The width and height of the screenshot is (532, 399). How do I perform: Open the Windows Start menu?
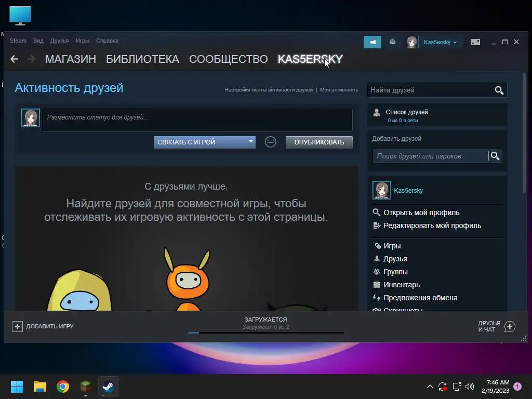[17, 387]
